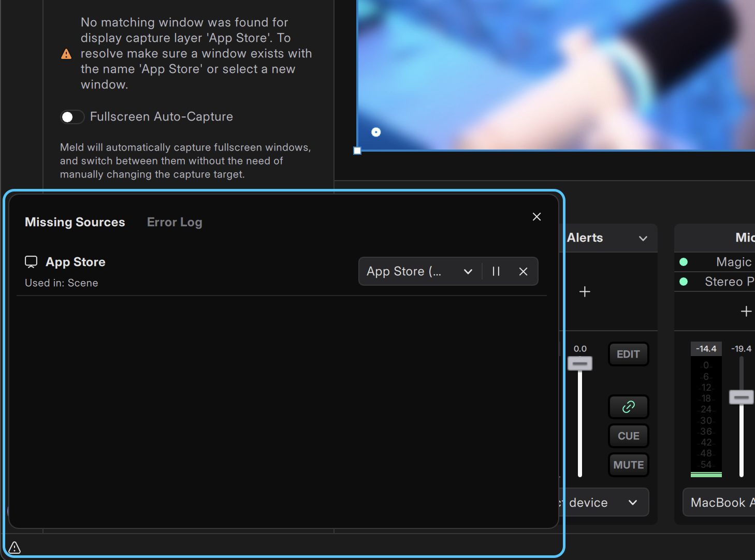Click the resize handle at preview corner

point(357,151)
